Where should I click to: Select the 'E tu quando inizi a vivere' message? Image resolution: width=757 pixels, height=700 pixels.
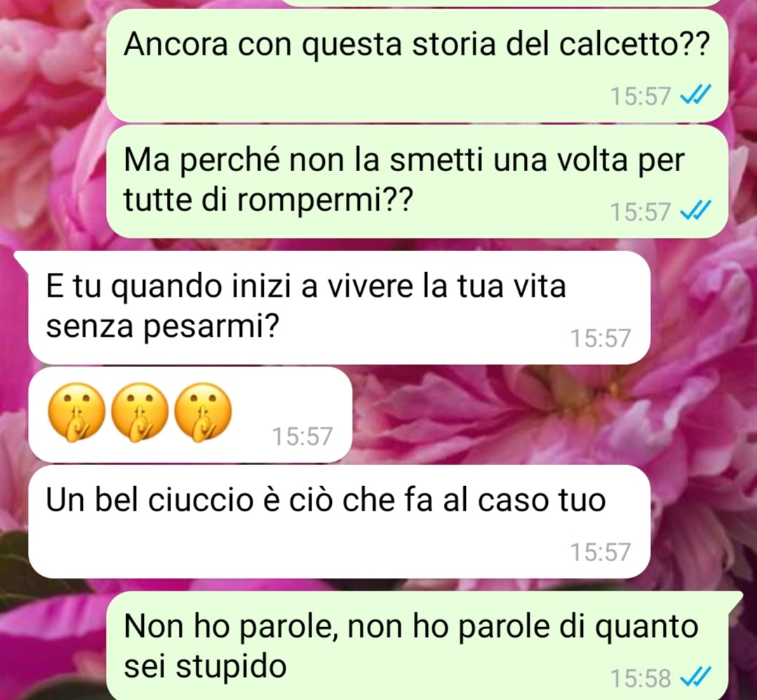click(x=339, y=307)
